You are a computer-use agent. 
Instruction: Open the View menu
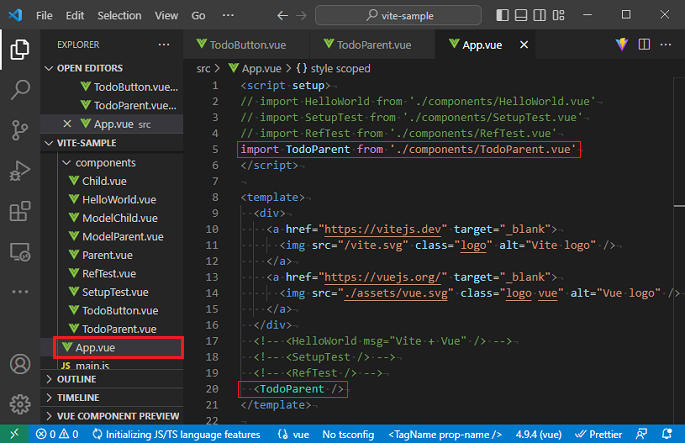(x=166, y=16)
